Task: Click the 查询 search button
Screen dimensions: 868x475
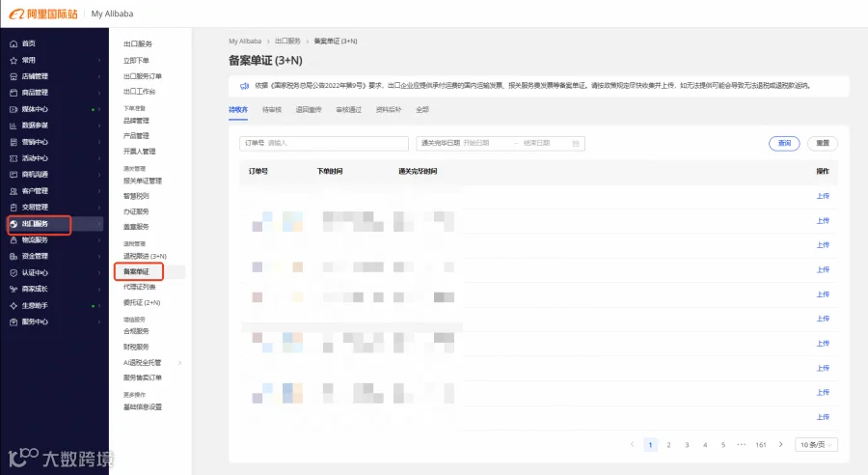Action: pyautogui.click(x=784, y=143)
